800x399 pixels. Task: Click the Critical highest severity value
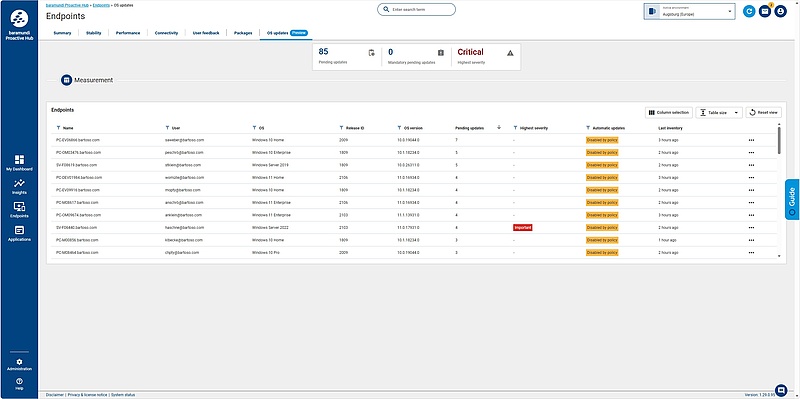tap(470, 52)
